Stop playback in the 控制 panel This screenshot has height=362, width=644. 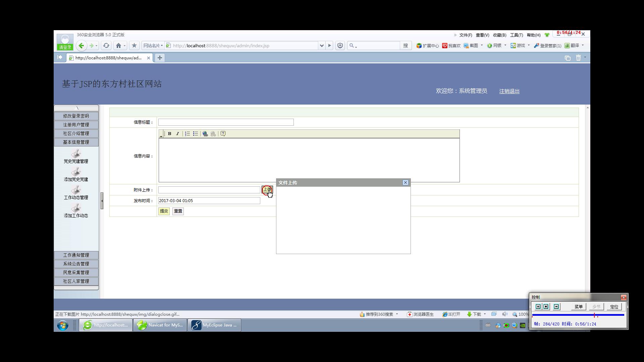coord(546,307)
